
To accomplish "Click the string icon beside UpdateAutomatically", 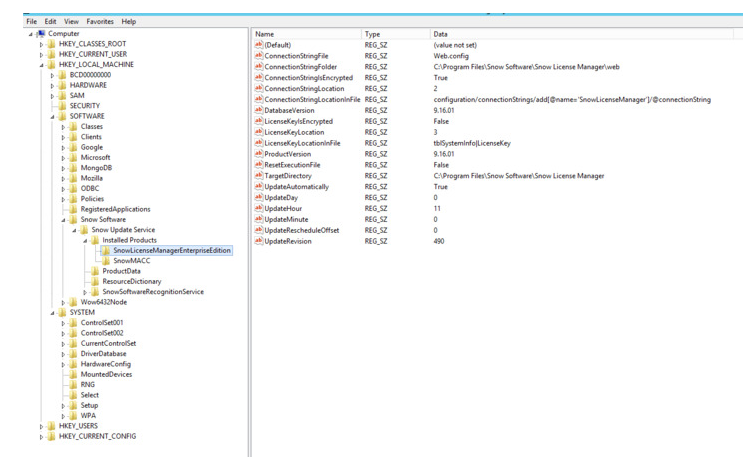I will [259, 187].
